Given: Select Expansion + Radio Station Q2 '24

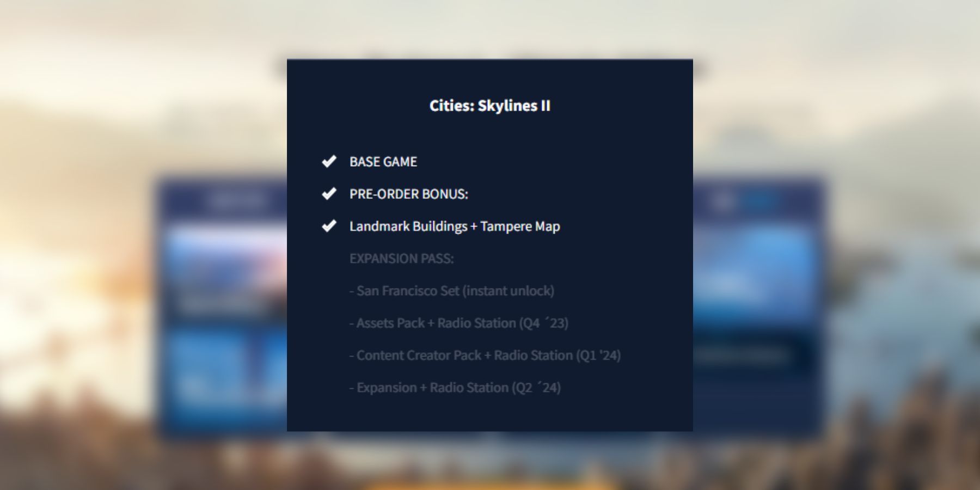Looking at the screenshot, I should pyautogui.click(x=455, y=388).
